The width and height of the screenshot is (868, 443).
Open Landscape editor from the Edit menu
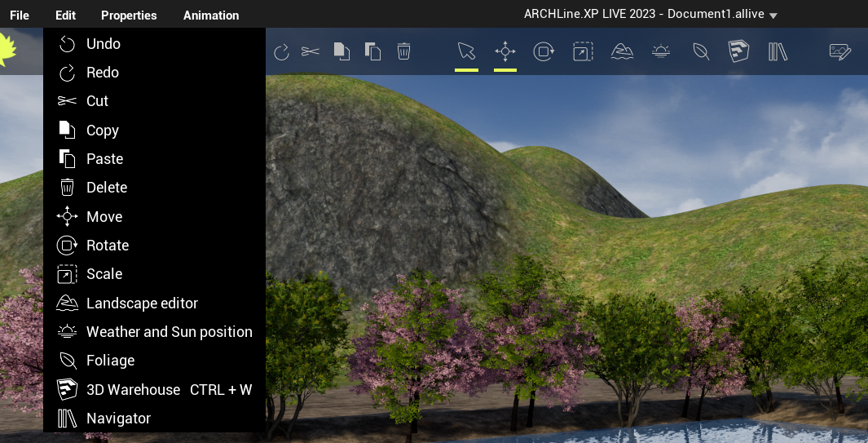154,303
